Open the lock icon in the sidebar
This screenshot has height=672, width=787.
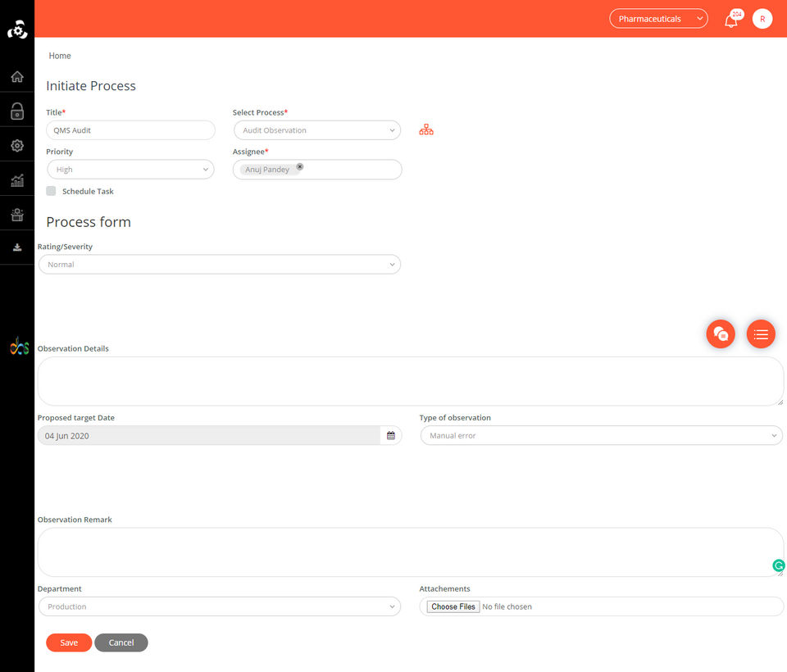(x=17, y=111)
